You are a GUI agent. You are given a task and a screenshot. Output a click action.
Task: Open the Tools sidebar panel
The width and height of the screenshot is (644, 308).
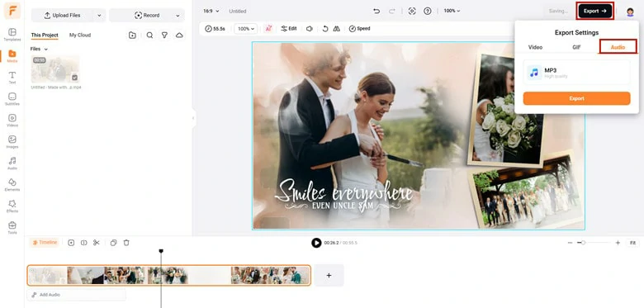(x=12, y=227)
